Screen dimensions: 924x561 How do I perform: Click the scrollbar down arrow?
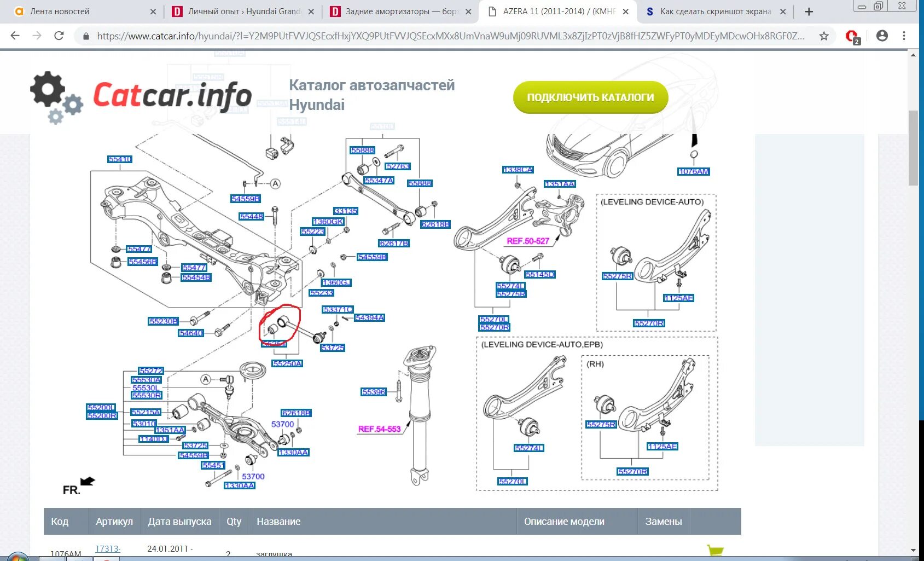click(x=913, y=550)
